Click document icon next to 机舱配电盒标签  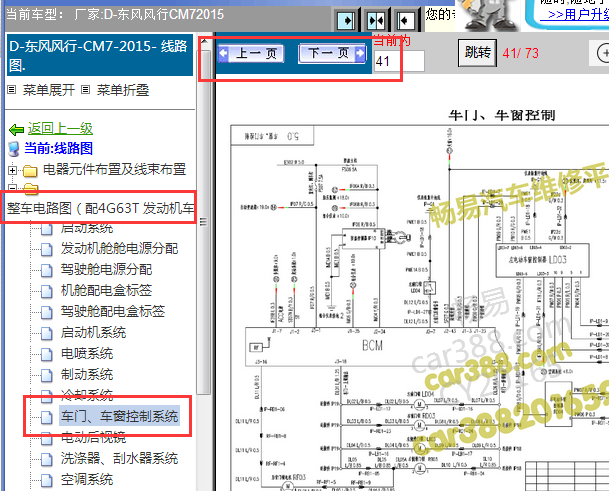tap(47, 291)
